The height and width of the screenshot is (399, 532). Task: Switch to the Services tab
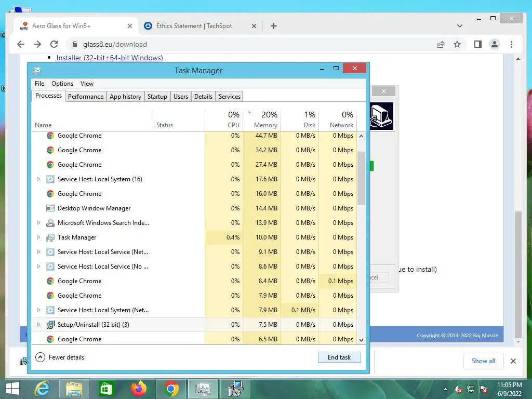[229, 96]
